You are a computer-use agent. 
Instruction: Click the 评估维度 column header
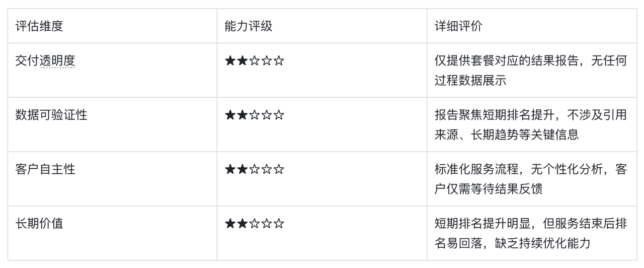[x=39, y=26]
